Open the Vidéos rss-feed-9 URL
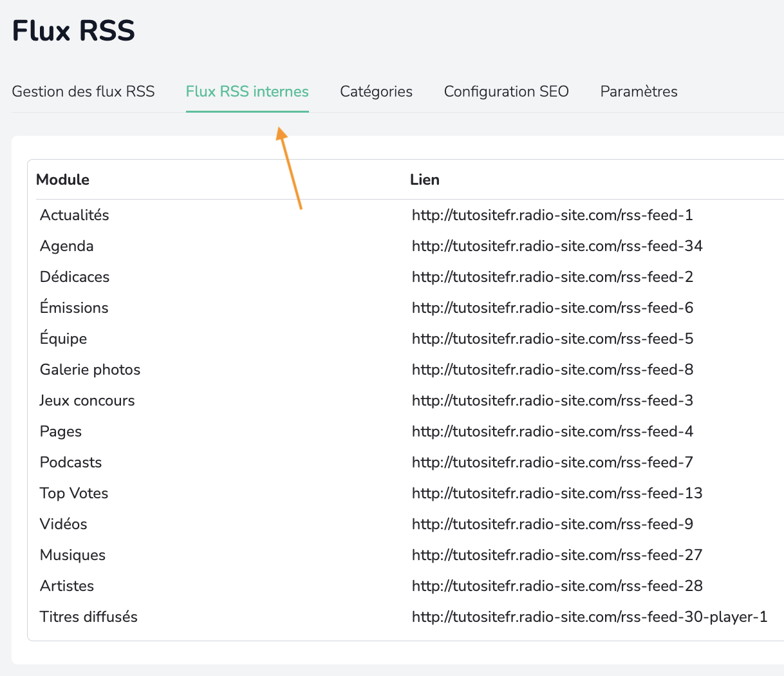The height and width of the screenshot is (676, 784). [552, 524]
